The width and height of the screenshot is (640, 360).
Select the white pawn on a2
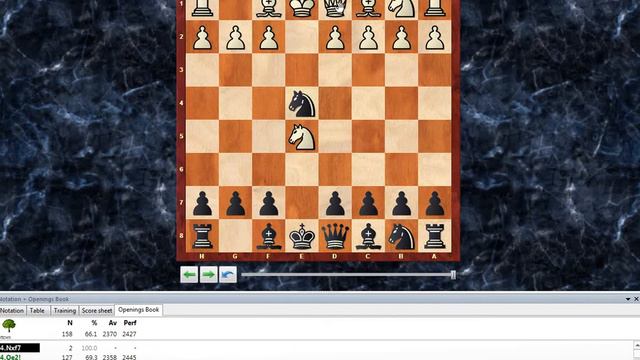point(435,37)
